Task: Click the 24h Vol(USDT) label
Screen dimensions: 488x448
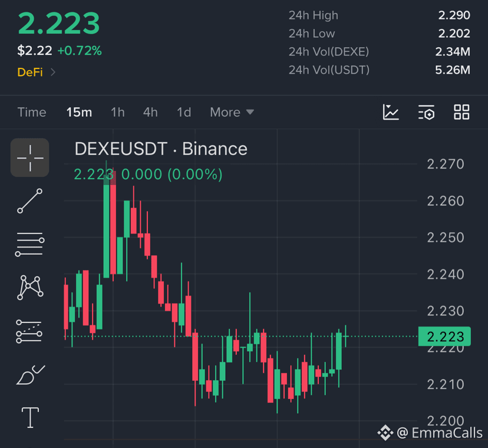Action: (329, 70)
